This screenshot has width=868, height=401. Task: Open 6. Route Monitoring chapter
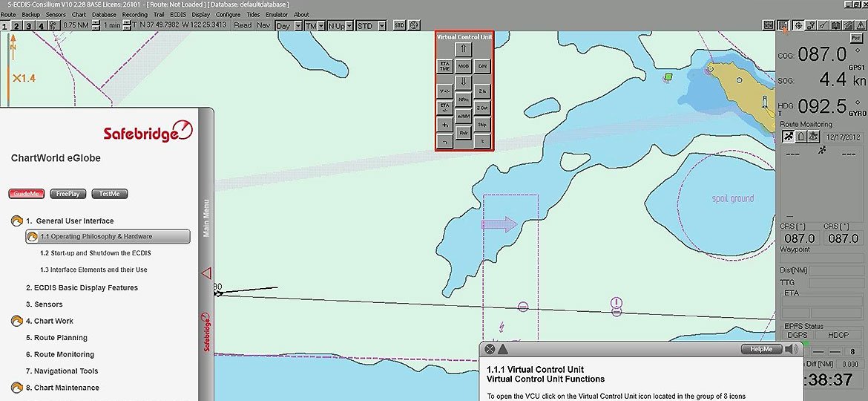60,354
